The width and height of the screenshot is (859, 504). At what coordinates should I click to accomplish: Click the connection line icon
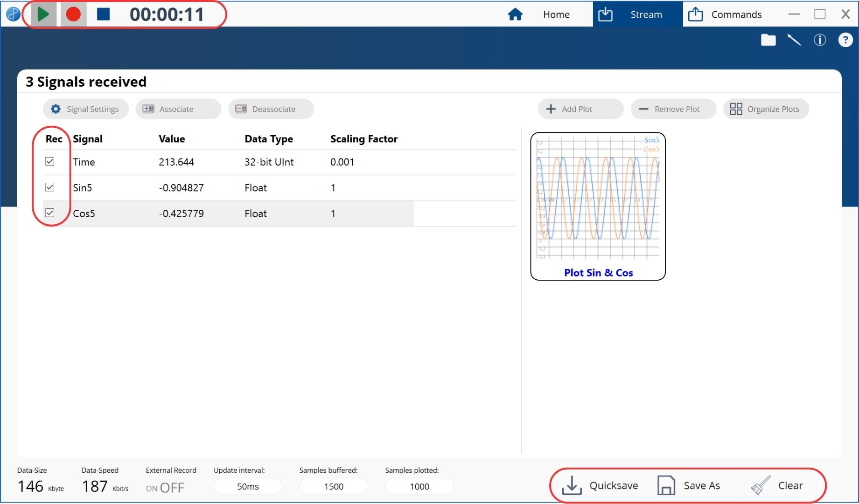pyautogui.click(x=794, y=40)
